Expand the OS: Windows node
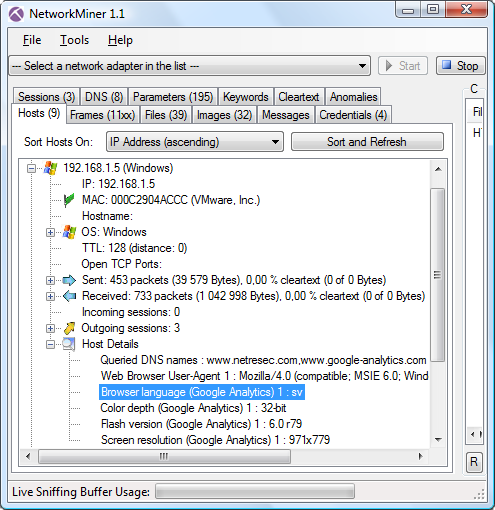Viewport: 495px width, 510px height. click(50, 232)
